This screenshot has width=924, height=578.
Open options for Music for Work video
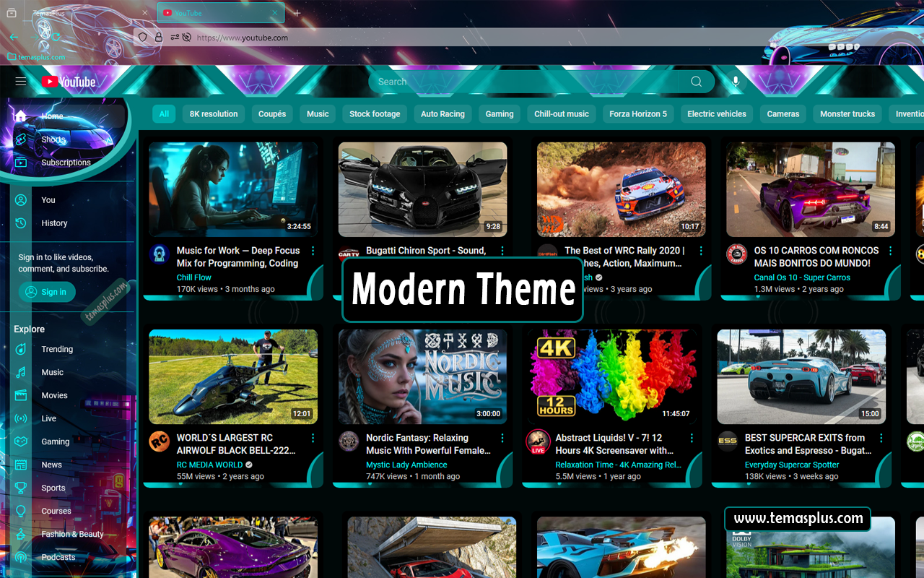pos(313,251)
